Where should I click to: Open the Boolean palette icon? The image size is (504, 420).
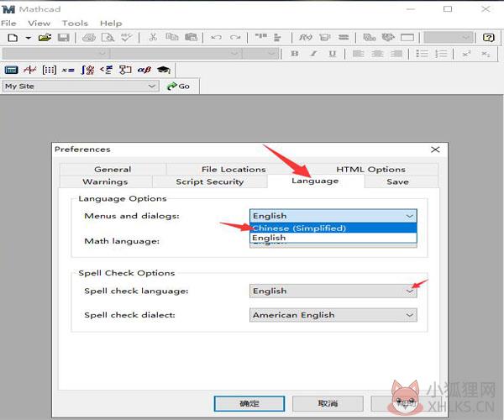107,70
